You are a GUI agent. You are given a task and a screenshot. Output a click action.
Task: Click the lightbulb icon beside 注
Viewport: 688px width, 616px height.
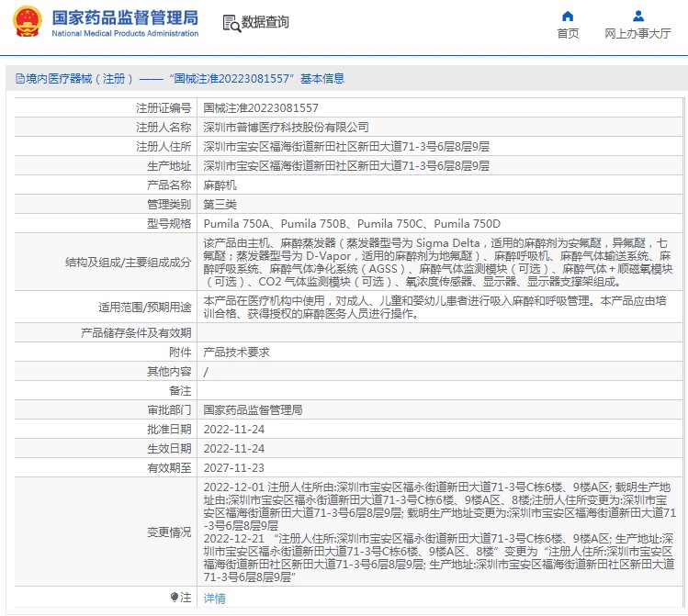pyautogui.click(x=175, y=597)
